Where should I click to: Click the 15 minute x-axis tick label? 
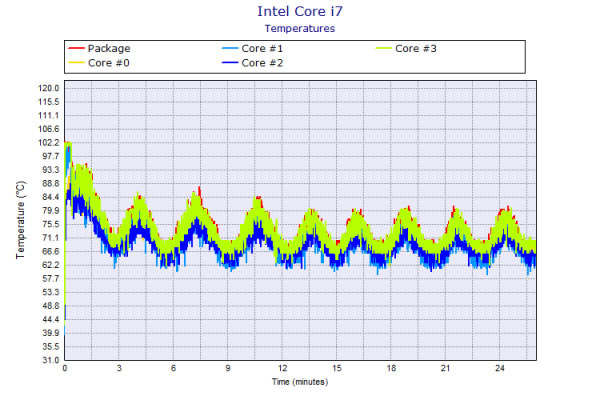(x=337, y=368)
